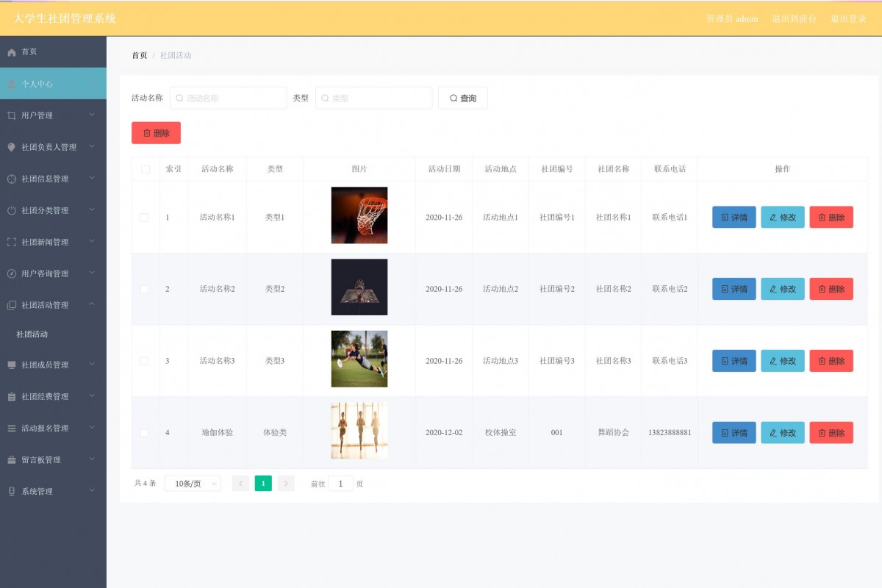
Task: Open the 社团活动 submenu item
Action: coord(33,334)
